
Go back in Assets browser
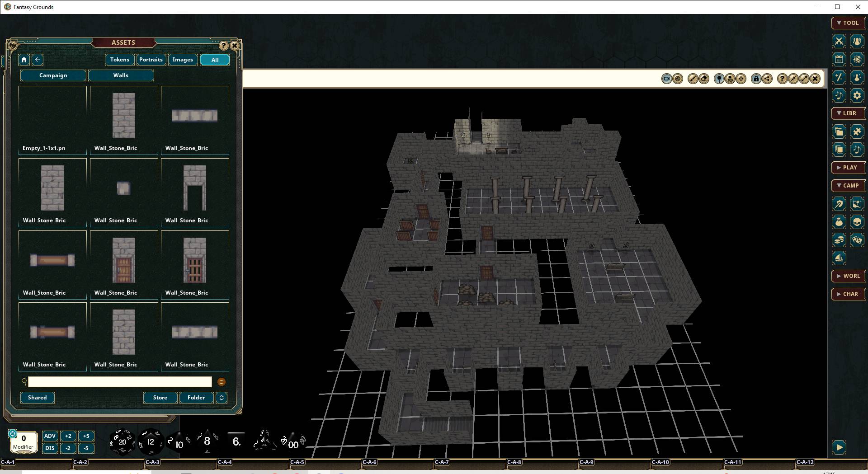coord(38,60)
